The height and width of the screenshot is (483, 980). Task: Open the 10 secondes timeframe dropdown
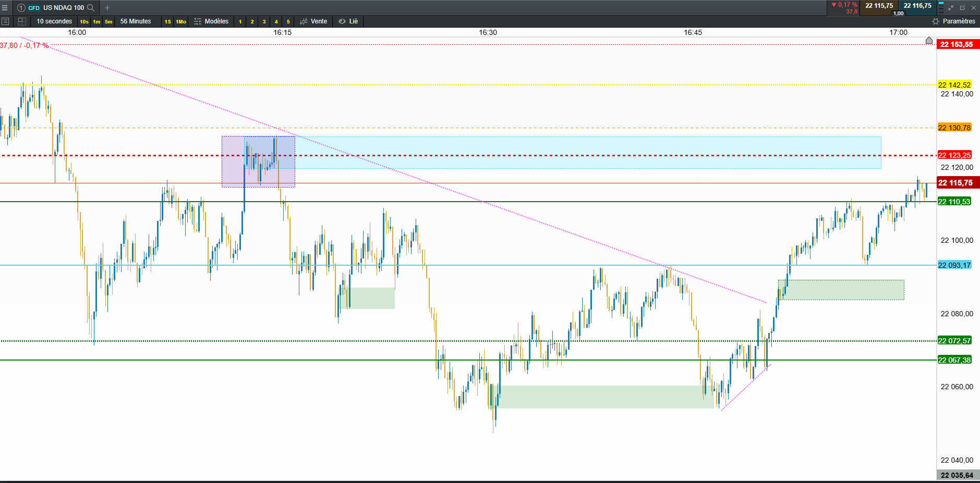(54, 21)
